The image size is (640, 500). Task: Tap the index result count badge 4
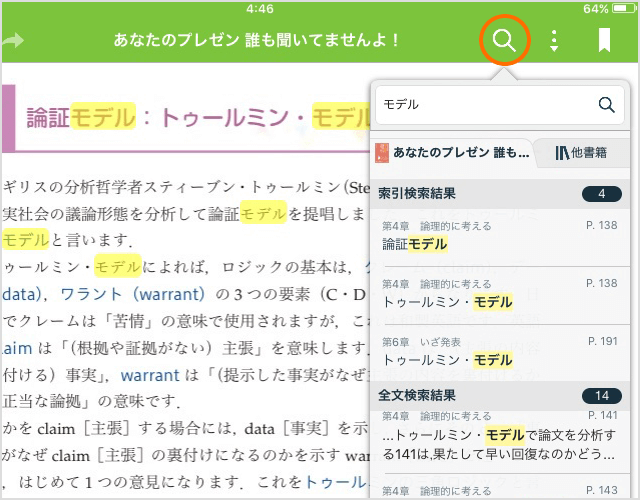pos(602,193)
